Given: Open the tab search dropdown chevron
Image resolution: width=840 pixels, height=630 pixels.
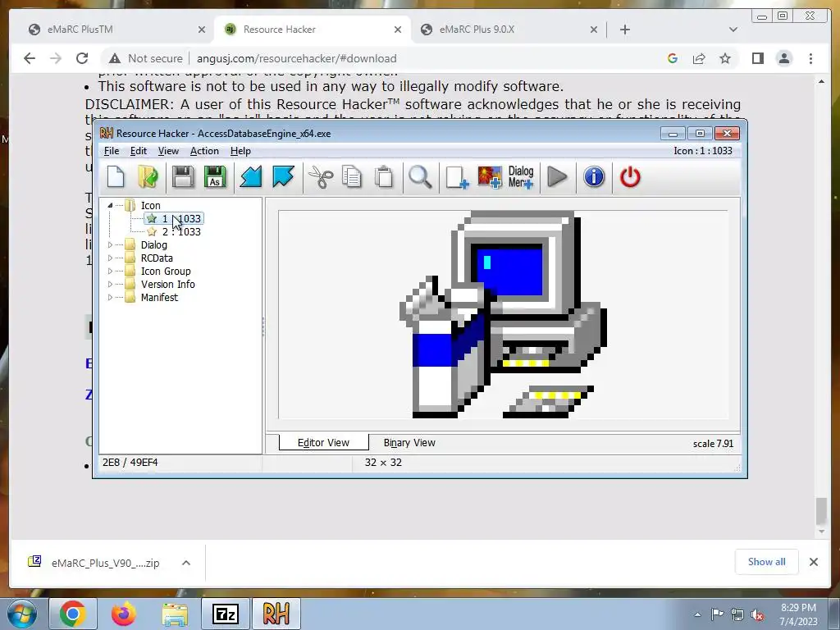Looking at the screenshot, I should coord(733,30).
